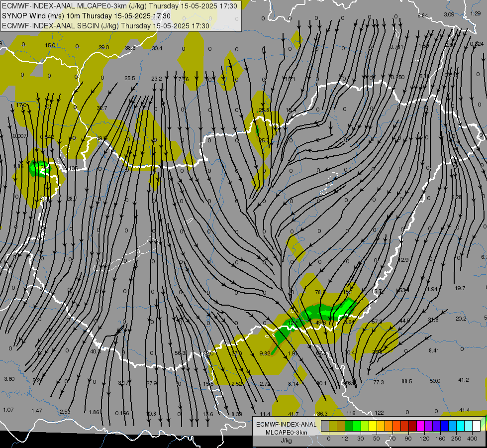Click the map value 116

pyautogui.click(x=351, y=413)
